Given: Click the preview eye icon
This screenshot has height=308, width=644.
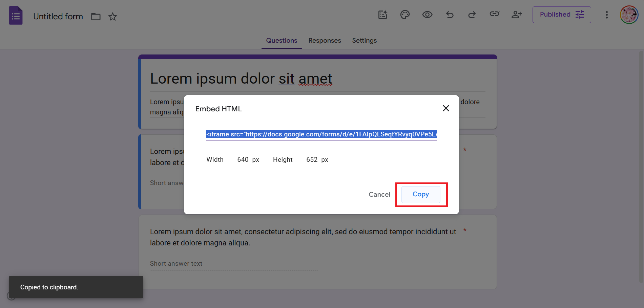Looking at the screenshot, I should (x=427, y=15).
